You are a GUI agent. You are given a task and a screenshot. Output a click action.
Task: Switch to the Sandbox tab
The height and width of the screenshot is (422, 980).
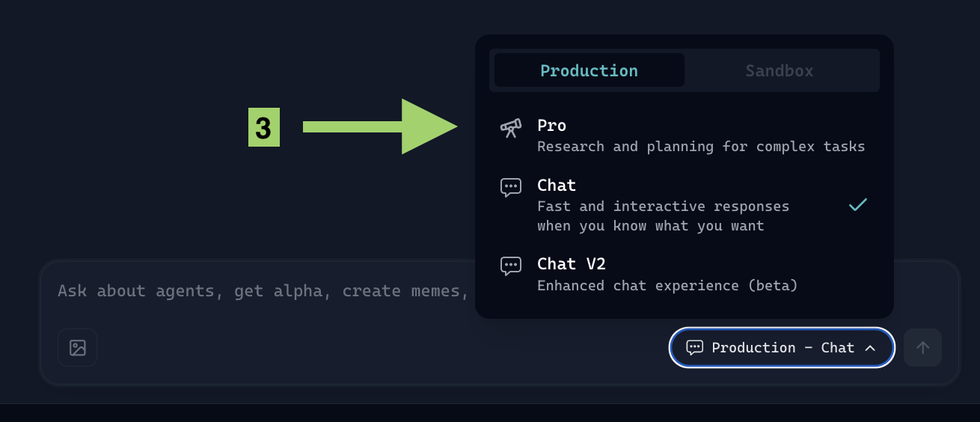779,70
